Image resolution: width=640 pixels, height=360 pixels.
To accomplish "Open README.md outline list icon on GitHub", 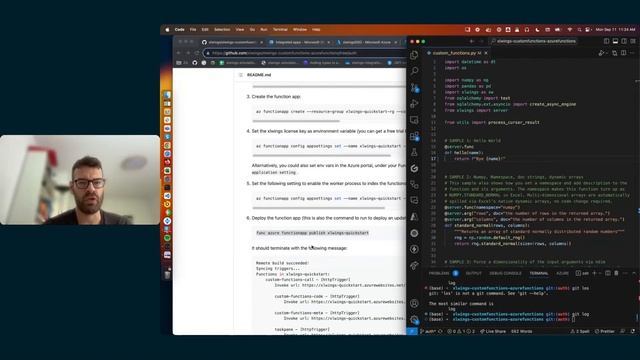I will pyautogui.click(x=240, y=75).
